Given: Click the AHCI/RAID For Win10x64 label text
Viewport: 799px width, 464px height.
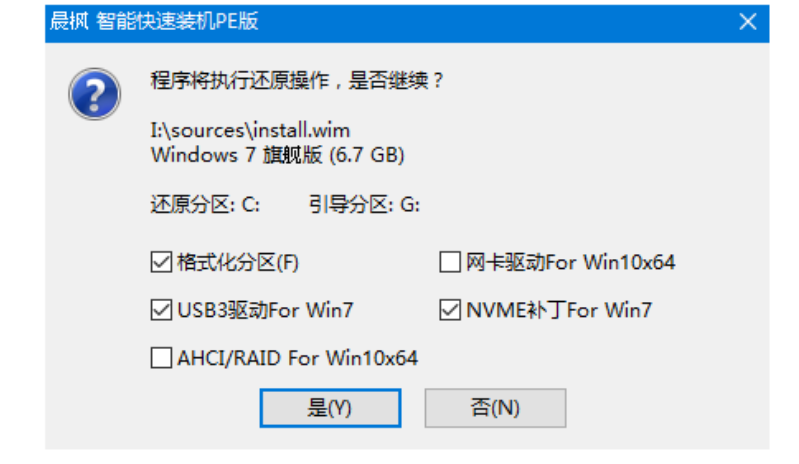Looking at the screenshot, I should pos(298,358).
